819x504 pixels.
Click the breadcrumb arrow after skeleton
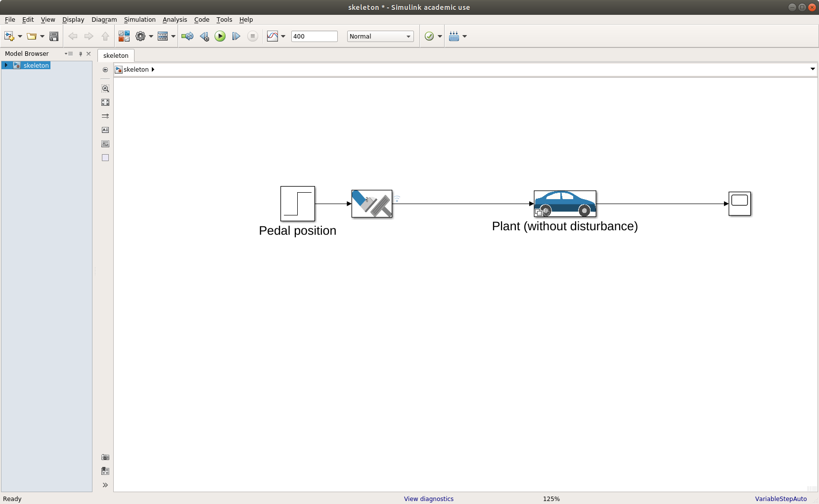153,70
